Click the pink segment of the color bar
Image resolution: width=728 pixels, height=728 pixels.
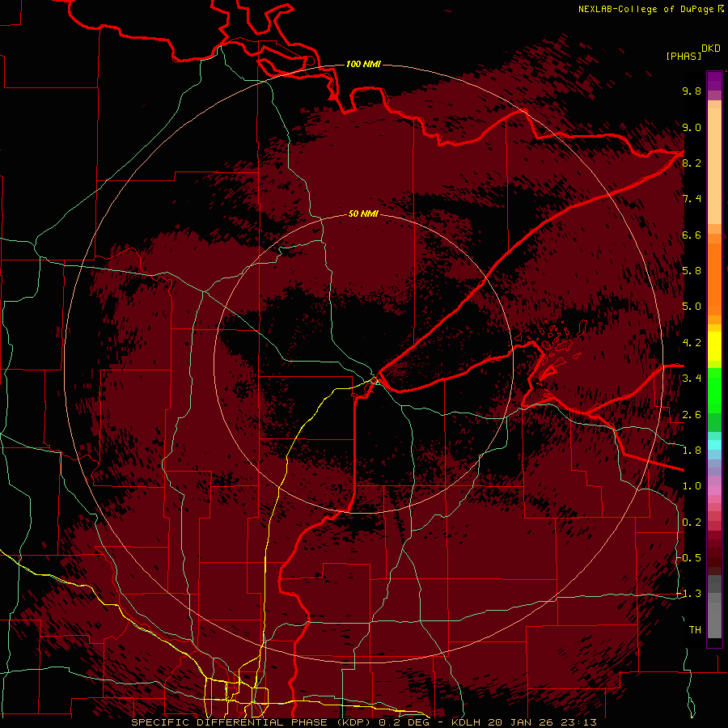point(714,490)
